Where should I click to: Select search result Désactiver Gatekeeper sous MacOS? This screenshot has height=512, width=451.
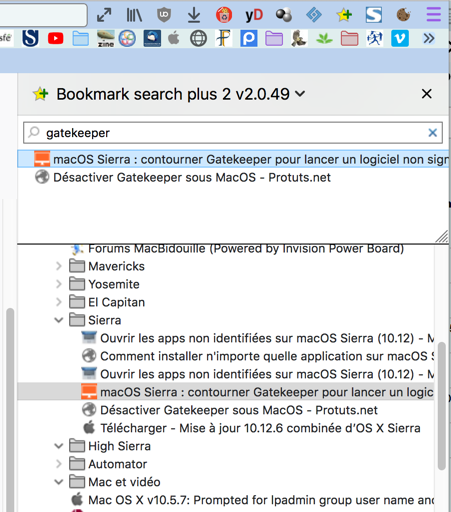click(233, 177)
